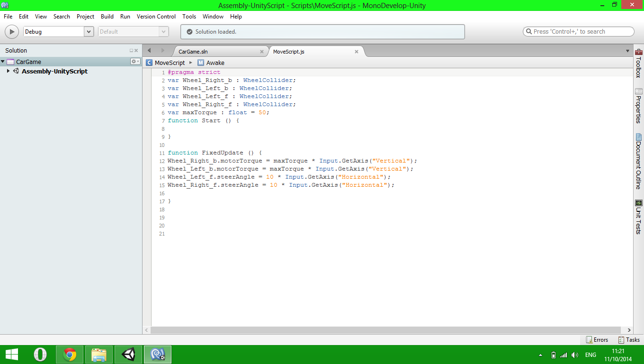Screen dimensions: 644x364
Task: Open the Version Control menu
Action: click(156, 16)
